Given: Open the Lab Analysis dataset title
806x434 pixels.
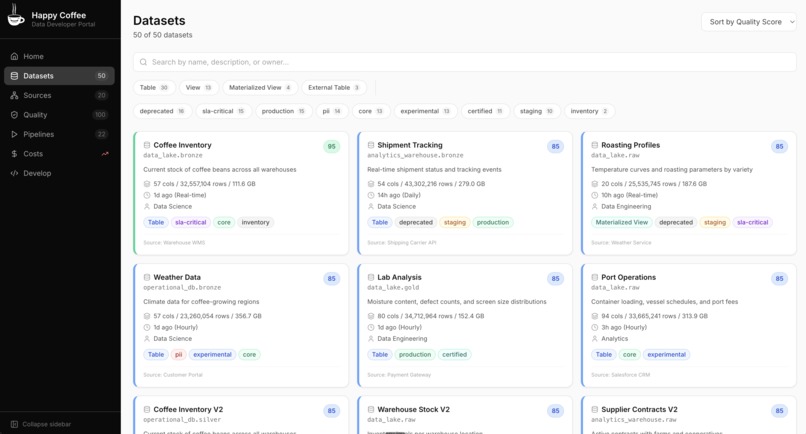Looking at the screenshot, I should [x=399, y=277].
